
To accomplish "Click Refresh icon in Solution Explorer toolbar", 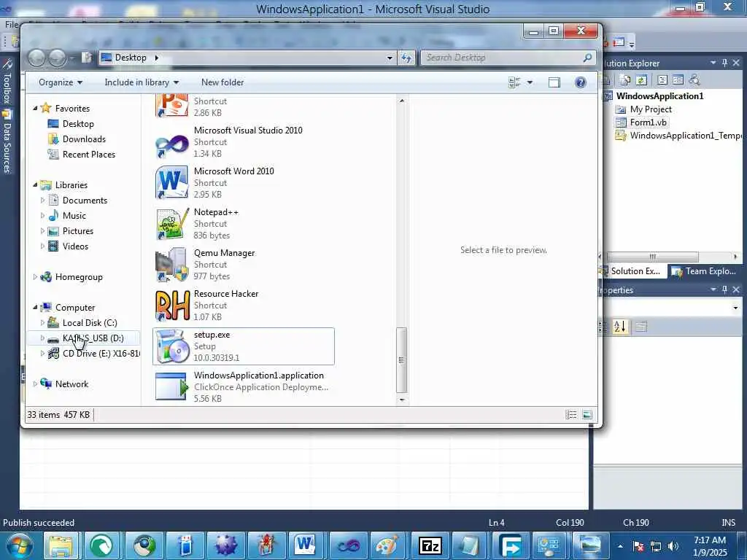I will coord(641,80).
